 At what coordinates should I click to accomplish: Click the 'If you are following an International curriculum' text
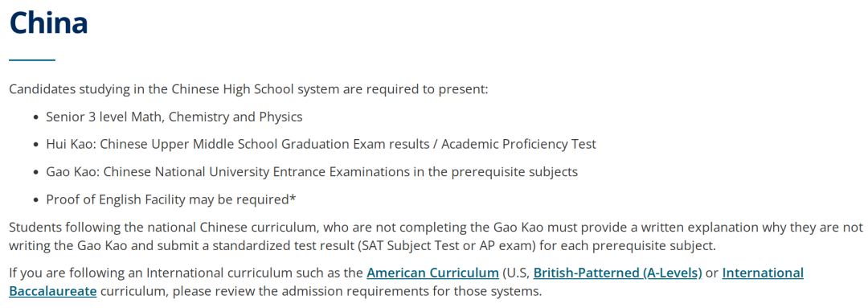(186, 273)
